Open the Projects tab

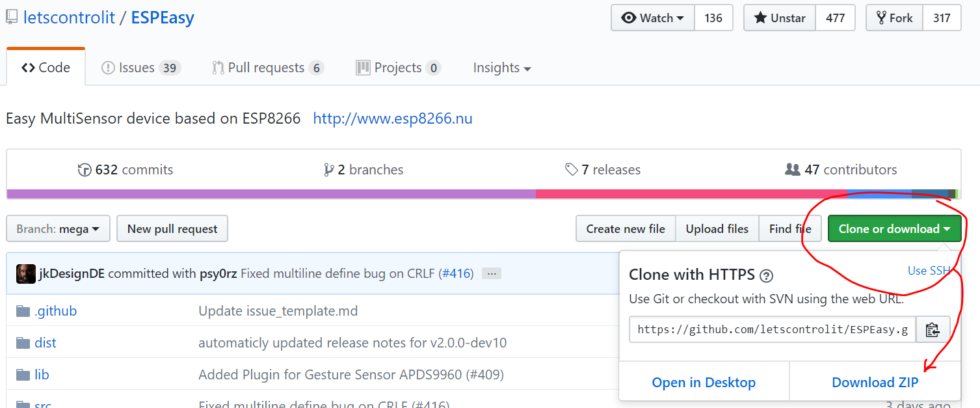pos(399,68)
